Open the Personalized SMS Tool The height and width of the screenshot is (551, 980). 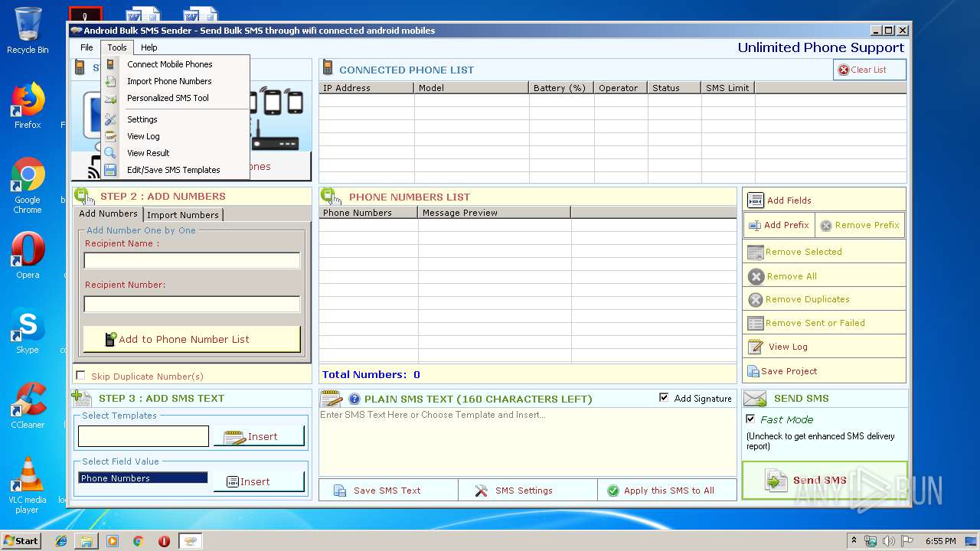tap(175, 98)
